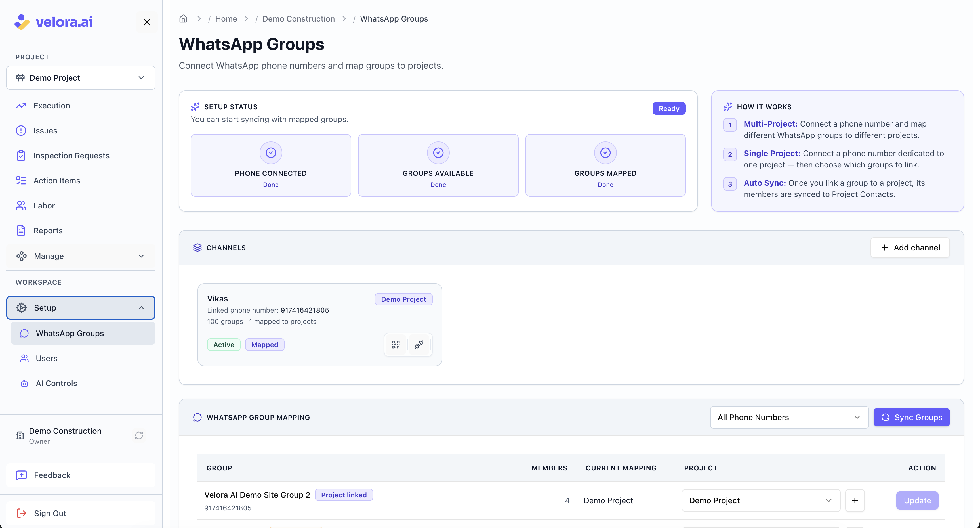Image resolution: width=980 pixels, height=528 pixels.
Task: Click the Channels layers icon
Action: coord(197,248)
